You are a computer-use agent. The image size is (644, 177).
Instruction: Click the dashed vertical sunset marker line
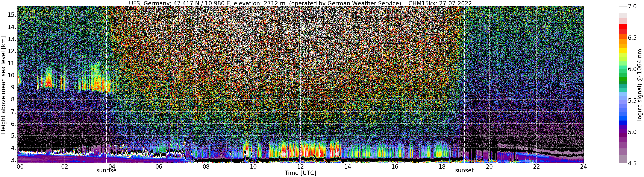point(465,85)
